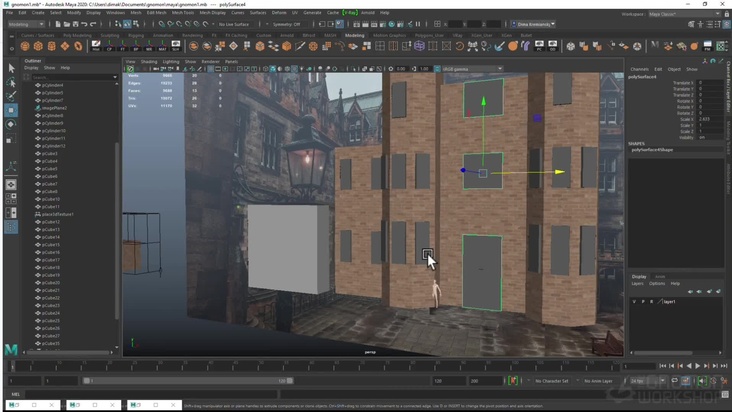The width and height of the screenshot is (732, 412).
Task: Click the playback range slider bar
Action: coord(188,381)
